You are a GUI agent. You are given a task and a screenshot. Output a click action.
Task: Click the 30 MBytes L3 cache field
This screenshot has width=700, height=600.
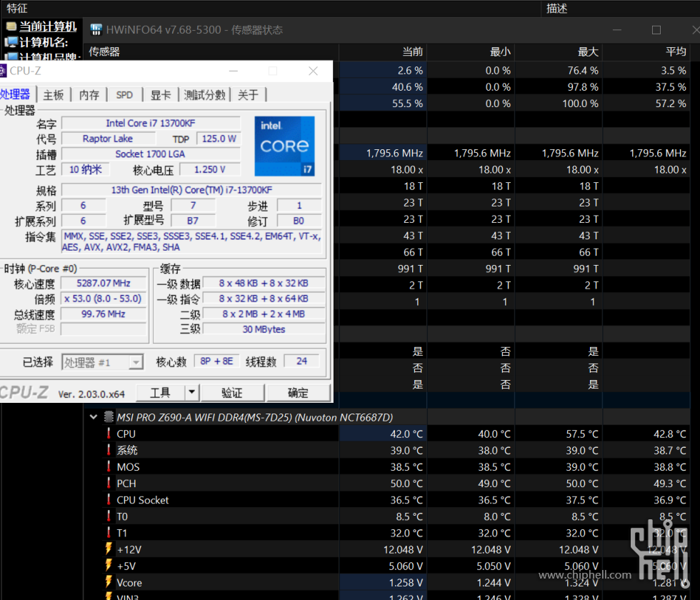click(264, 329)
